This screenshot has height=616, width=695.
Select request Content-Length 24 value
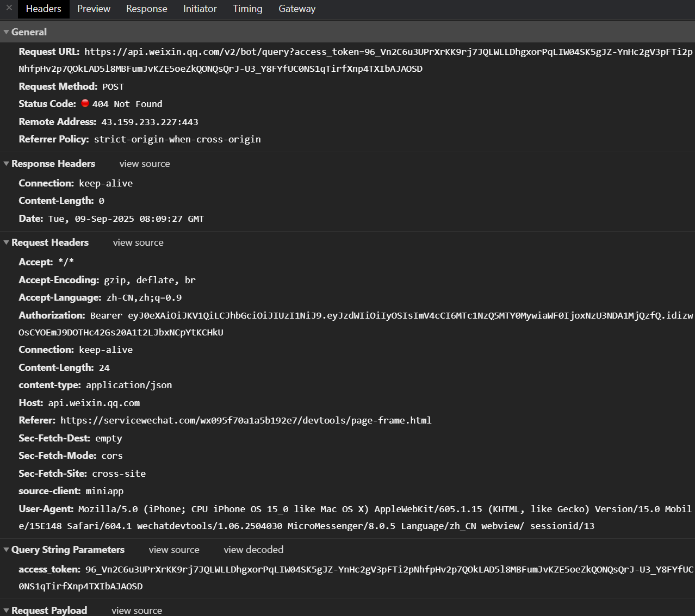tap(104, 368)
